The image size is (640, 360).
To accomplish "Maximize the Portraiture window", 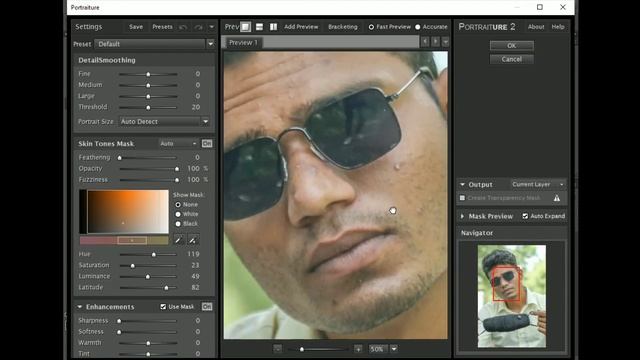I will click(540, 7).
